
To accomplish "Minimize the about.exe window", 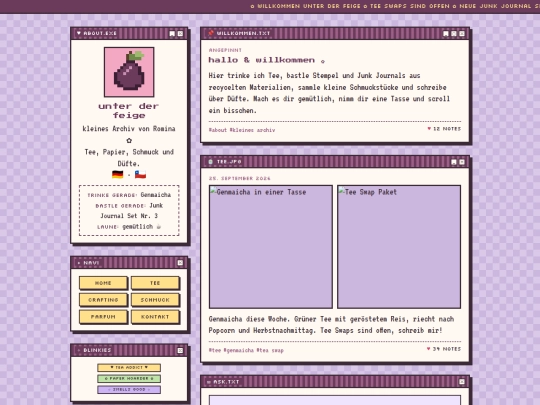I will tap(172, 33).
